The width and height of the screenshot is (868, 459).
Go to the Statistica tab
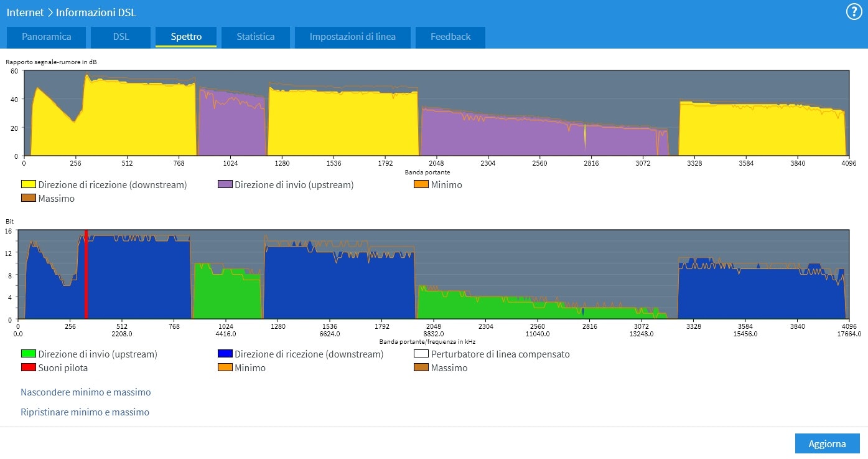pos(255,37)
